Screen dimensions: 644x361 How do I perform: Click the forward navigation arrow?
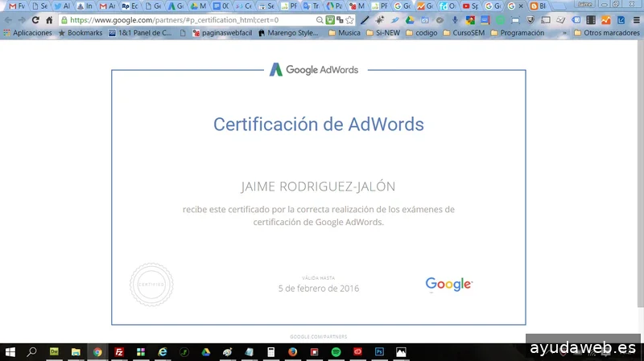(x=22, y=19)
